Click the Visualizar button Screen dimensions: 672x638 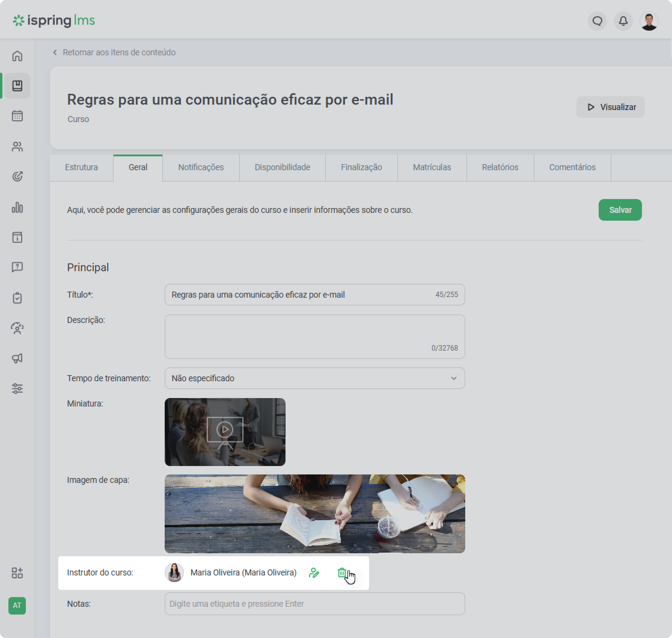pos(610,107)
